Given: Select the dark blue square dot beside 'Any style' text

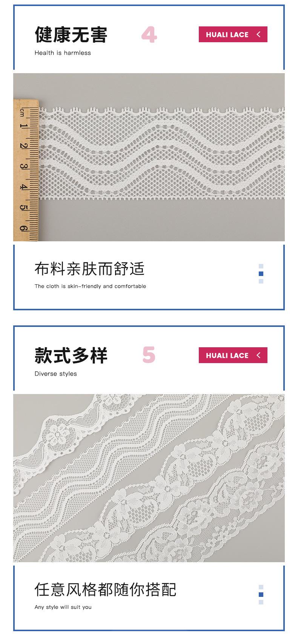Looking at the screenshot, I should 261,595.
